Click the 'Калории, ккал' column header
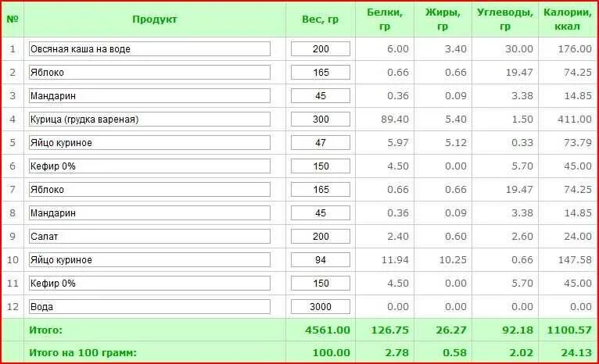The width and height of the screenshot is (599, 364). click(567, 20)
